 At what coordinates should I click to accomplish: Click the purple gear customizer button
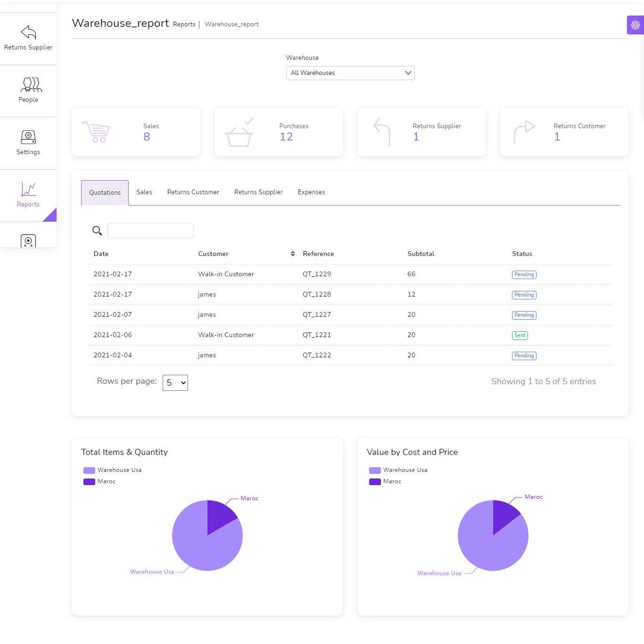pyautogui.click(x=635, y=25)
